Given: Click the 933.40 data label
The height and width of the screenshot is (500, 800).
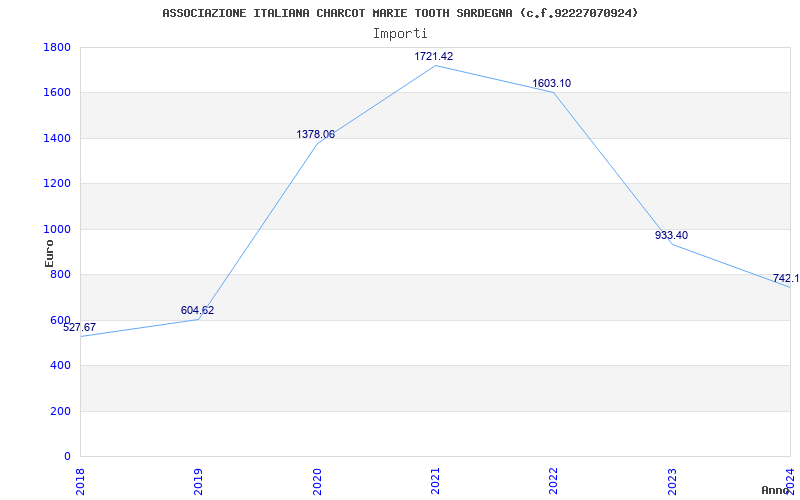Looking at the screenshot, I should pos(671,235).
